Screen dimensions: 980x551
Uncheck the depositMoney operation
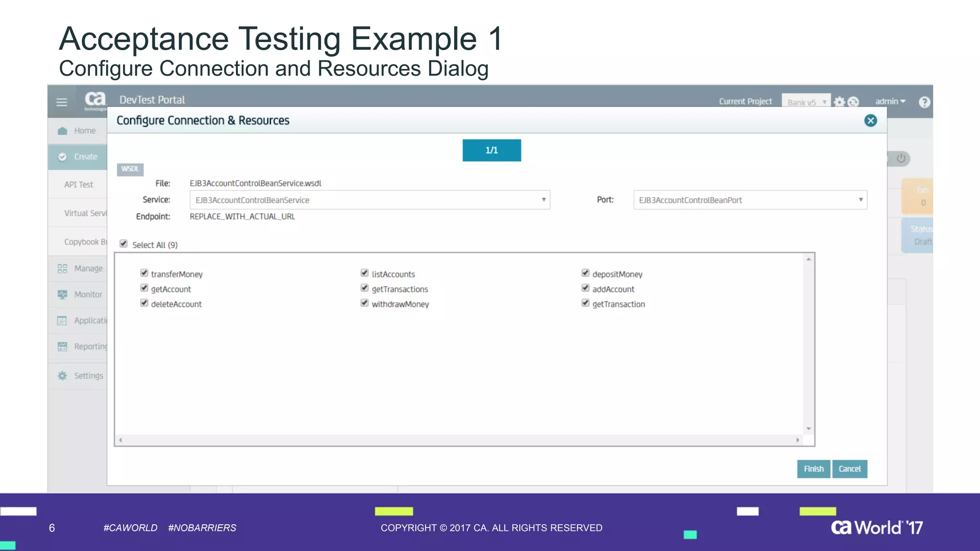coord(585,273)
